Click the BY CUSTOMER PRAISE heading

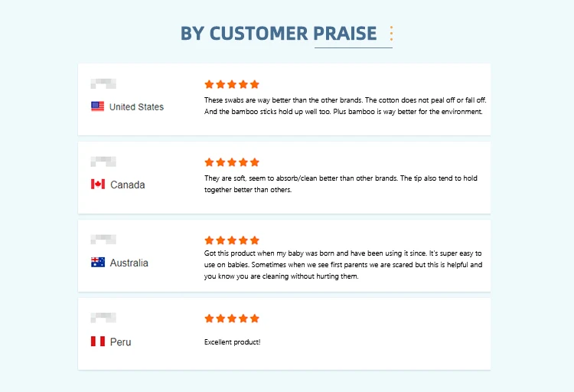coord(279,34)
